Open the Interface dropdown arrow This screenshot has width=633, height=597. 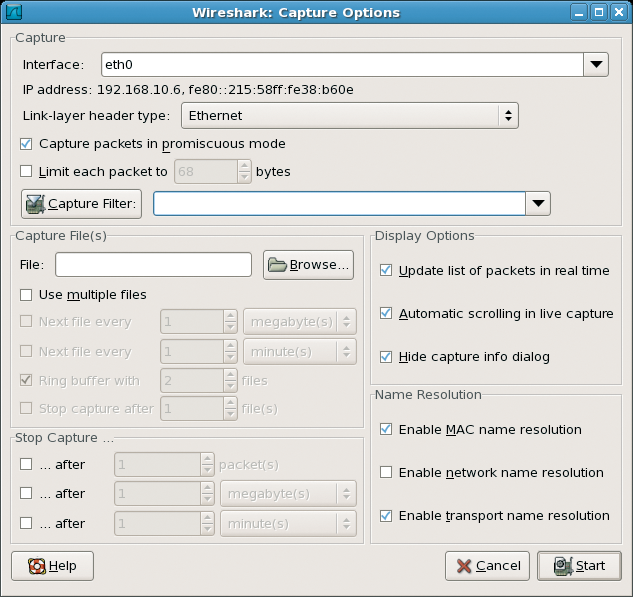point(596,65)
